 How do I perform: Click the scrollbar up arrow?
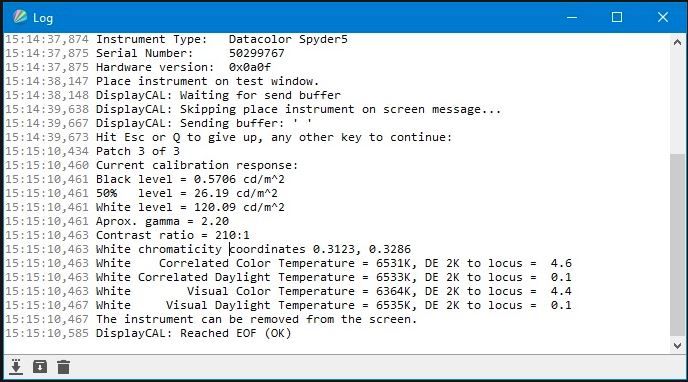677,42
